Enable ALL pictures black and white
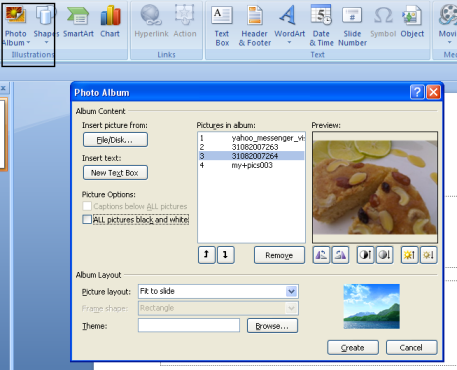 pyautogui.click(x=87, y=219)
